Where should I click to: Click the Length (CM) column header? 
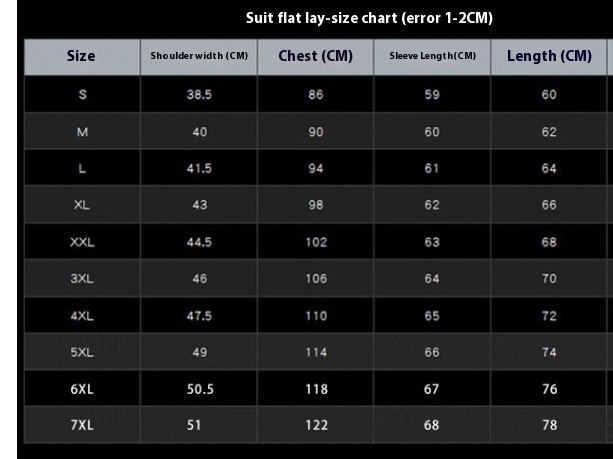pyautogui.click(x=549, y=56)
